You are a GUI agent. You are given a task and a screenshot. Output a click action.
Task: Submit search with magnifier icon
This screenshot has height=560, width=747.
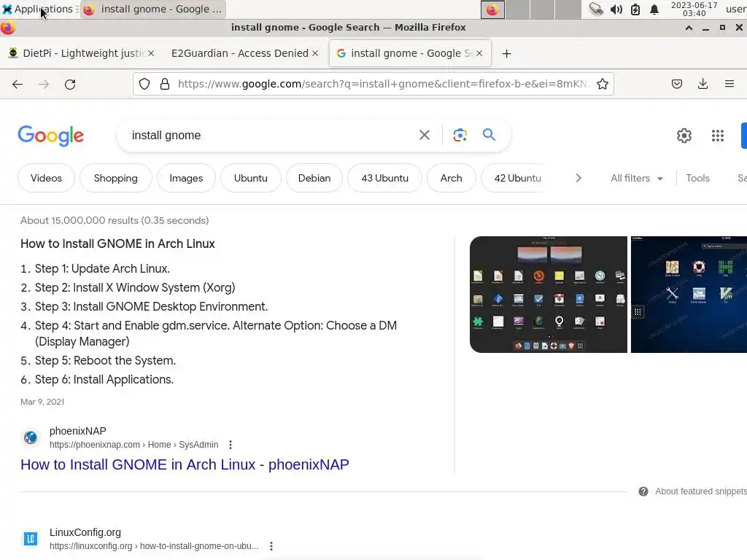click(x=489, y=135)
